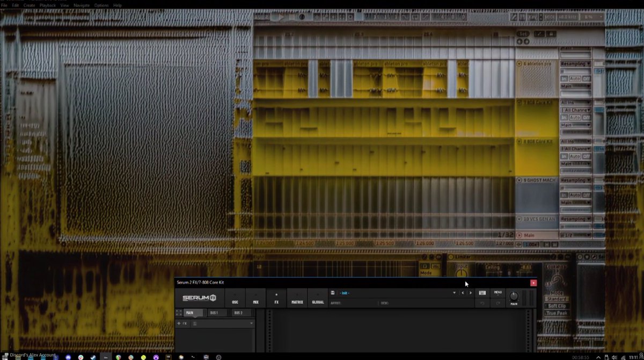Switch to Serum's MATRIX tab
This screenshot has width=644, height=360.
click(x=297, y=298)
